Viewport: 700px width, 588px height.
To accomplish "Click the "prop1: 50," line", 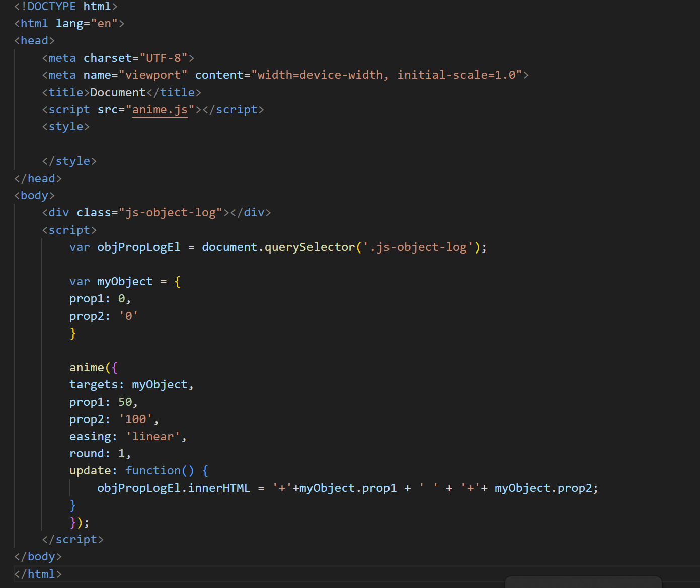I will tap(104, 402).
